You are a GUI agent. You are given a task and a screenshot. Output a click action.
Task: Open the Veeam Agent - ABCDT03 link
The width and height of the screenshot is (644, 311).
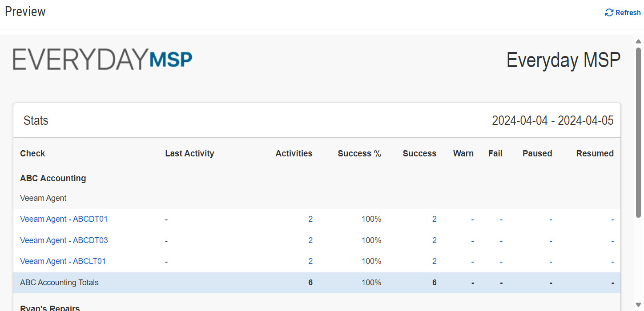coord(64,240)
